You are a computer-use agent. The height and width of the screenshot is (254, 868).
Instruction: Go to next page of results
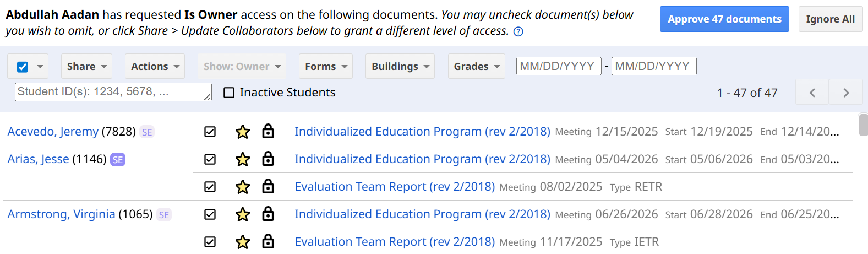coord(846,93)
